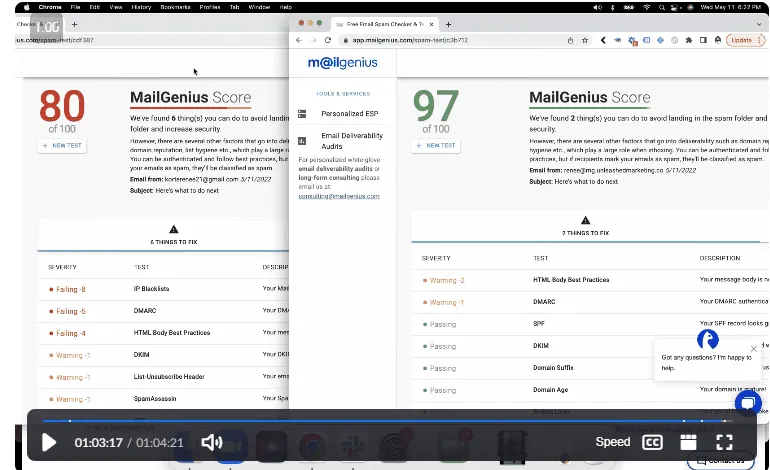Enter fullscreen mode

click(x=724, y=442)
